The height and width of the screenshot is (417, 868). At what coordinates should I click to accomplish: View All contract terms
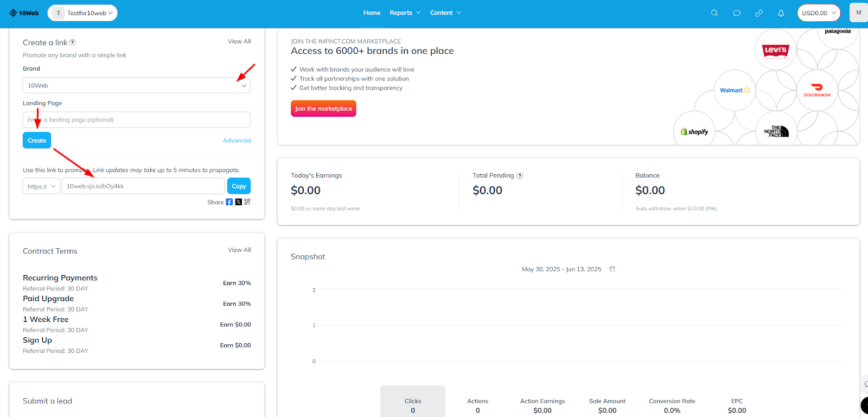(239, 250)
